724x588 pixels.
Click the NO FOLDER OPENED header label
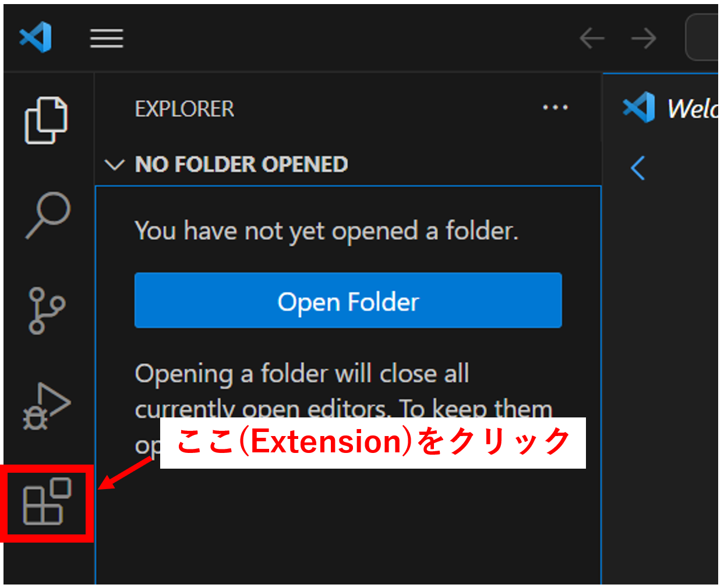[x=242, y=165]
